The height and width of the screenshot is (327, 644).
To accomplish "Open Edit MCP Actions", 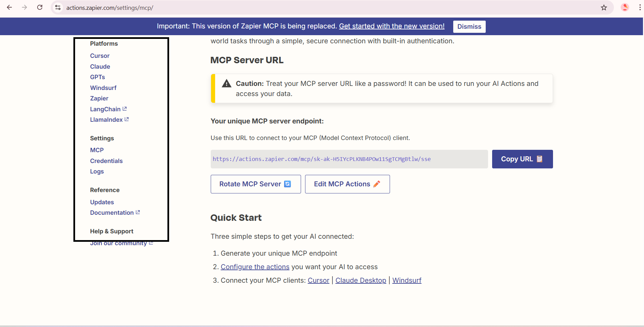I will coord(347,184).
